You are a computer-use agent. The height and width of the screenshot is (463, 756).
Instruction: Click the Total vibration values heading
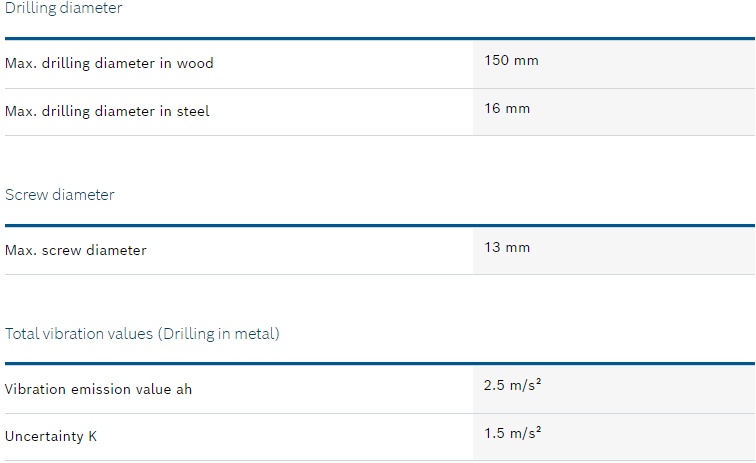click(x=142, y=334)
